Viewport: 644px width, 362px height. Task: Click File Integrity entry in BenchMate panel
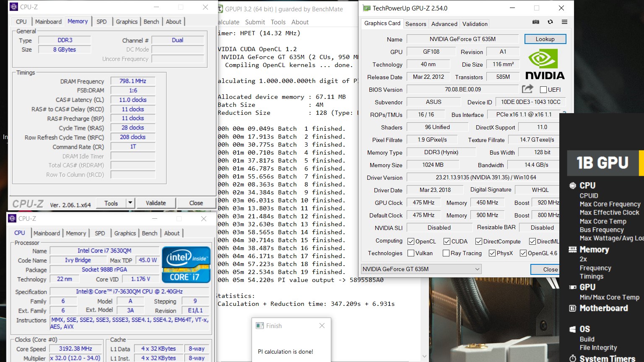click(598, 348)
